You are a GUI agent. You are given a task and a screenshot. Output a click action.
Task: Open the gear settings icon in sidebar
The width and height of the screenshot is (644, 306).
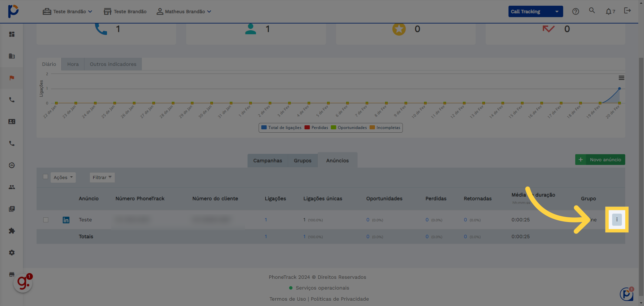click(12, 253)
